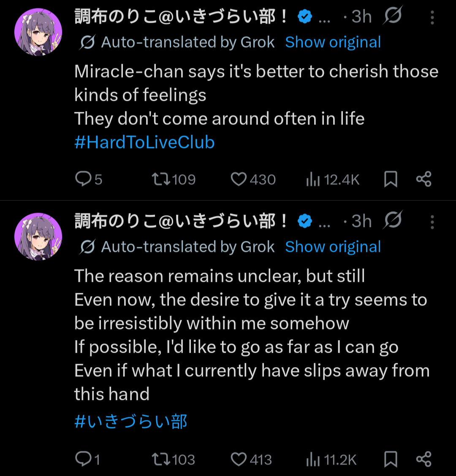Open more options for first post
456x476 pixels.
pos(432,17)
